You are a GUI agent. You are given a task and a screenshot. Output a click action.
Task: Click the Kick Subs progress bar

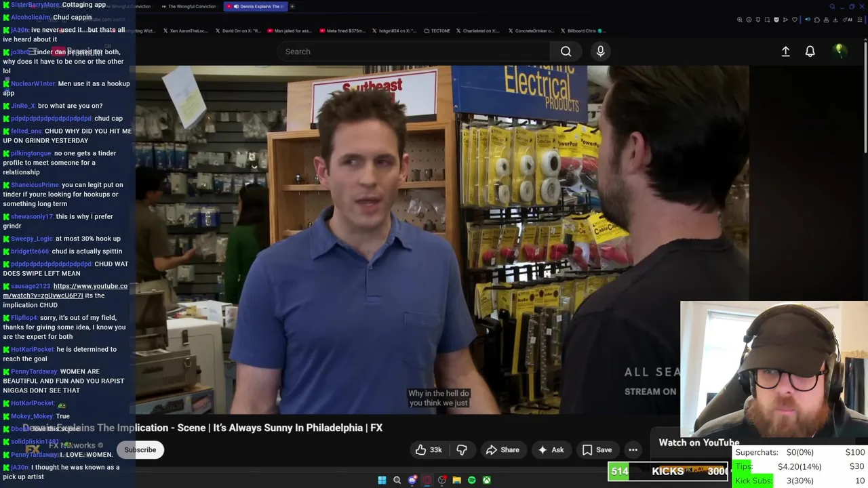pyautogui.click(x=800, y=481)
